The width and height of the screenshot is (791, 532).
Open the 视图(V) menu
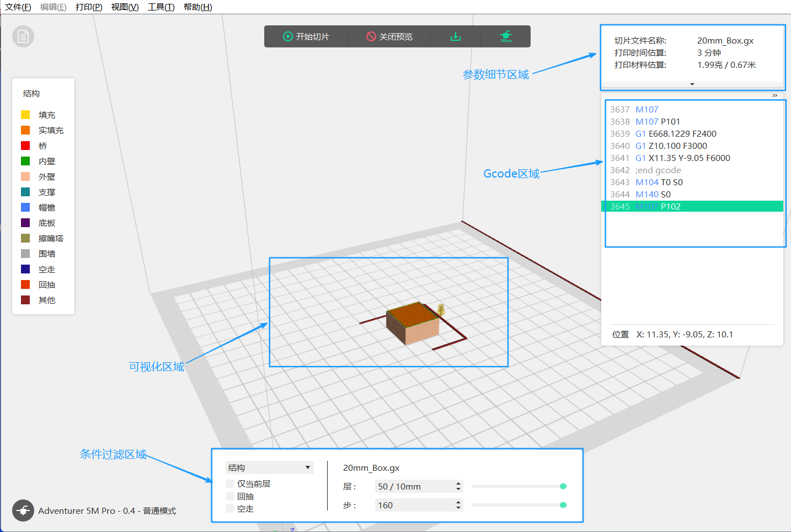(x=125, y=7)
